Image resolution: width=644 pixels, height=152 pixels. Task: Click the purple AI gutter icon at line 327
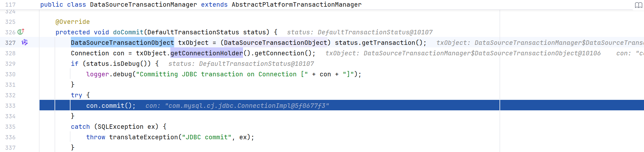tap(25, 42)
